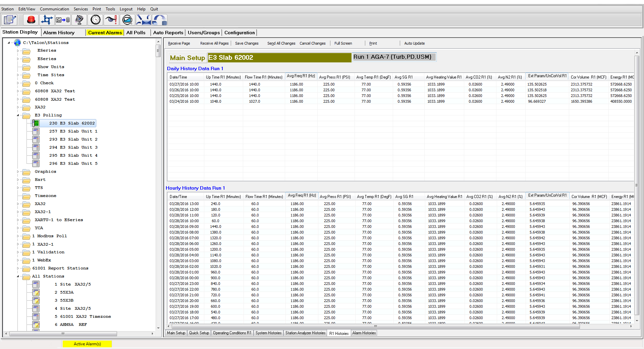The image size is (644, 349).
Task: Click the envelope with arrows icon
Action: point(144,20)
